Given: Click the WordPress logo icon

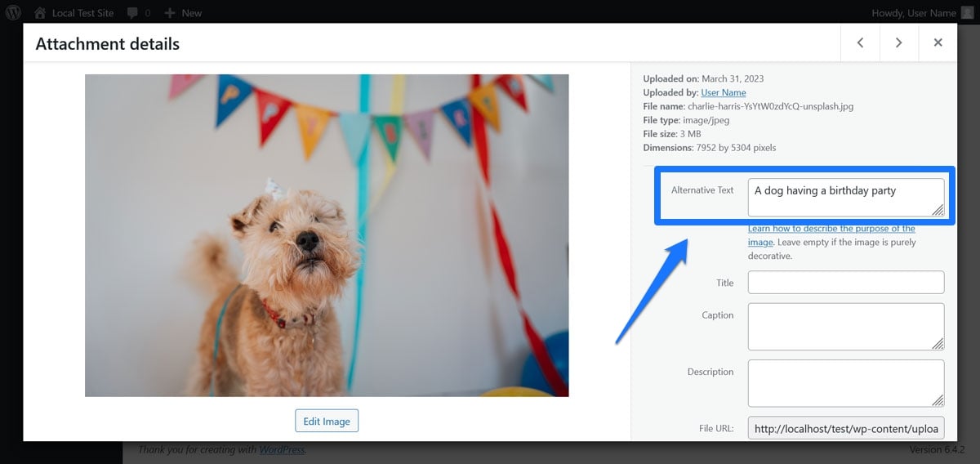Looking at the screenshot, I should pos(13,12).
